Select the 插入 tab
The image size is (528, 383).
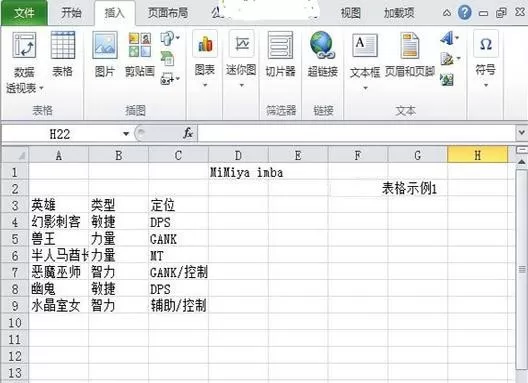pos(114,13)
